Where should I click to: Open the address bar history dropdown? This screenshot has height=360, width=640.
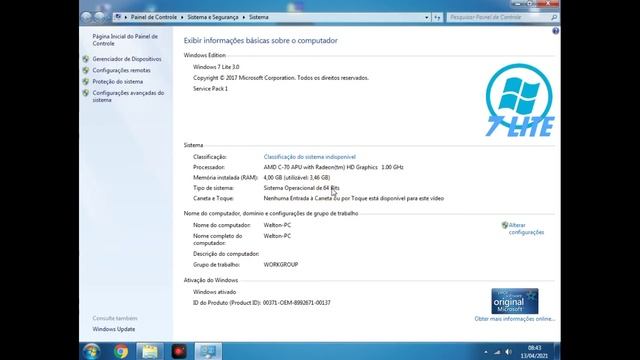427,17
